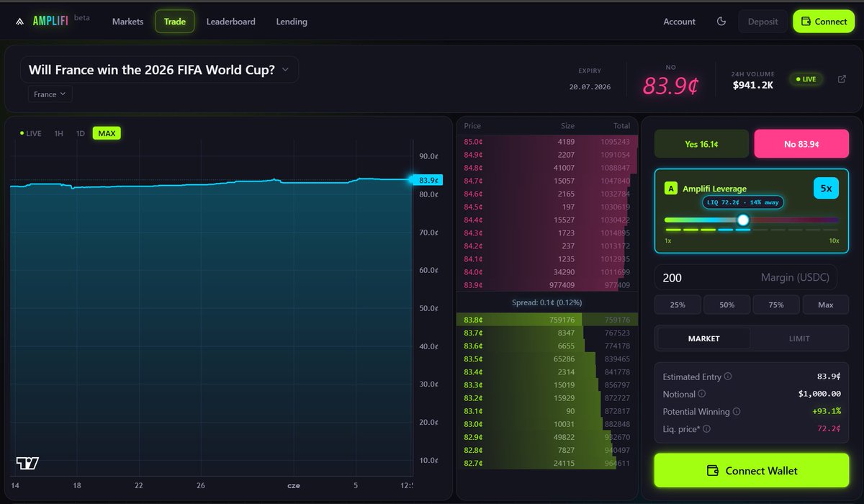The image size is (864, 504).
Task: Click the 83.9¢ price marker on chart
Action: pos(428,180)
